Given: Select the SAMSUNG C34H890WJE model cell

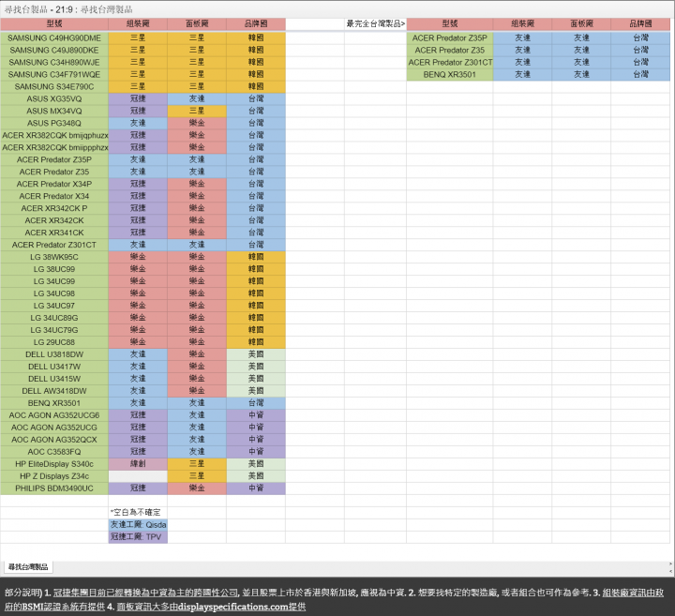Looking at the screenshot, I should [x=54, y=63].
